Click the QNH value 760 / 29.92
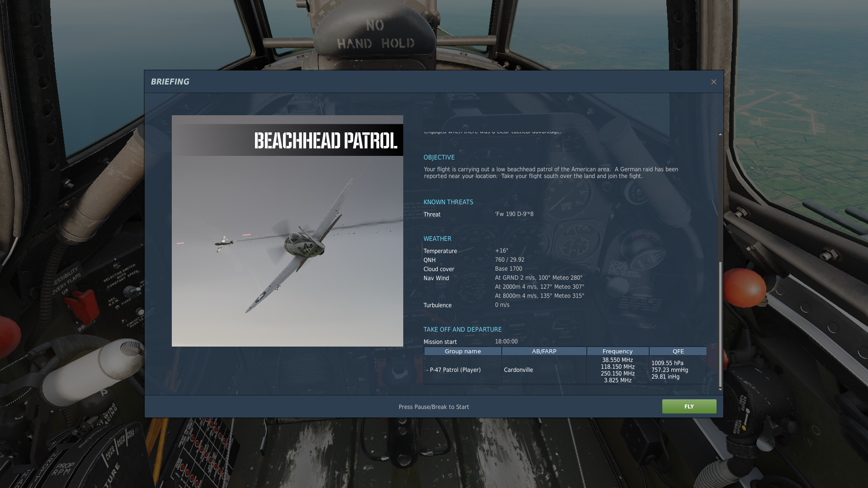Screen dimensions: 868x488 (509, 260)
